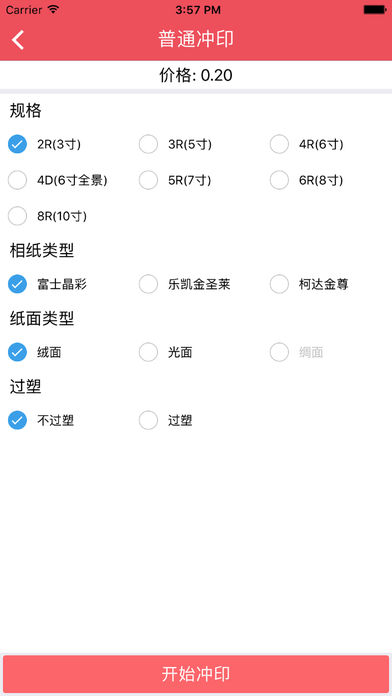Tap the back arrow icon

coord(18,40)
